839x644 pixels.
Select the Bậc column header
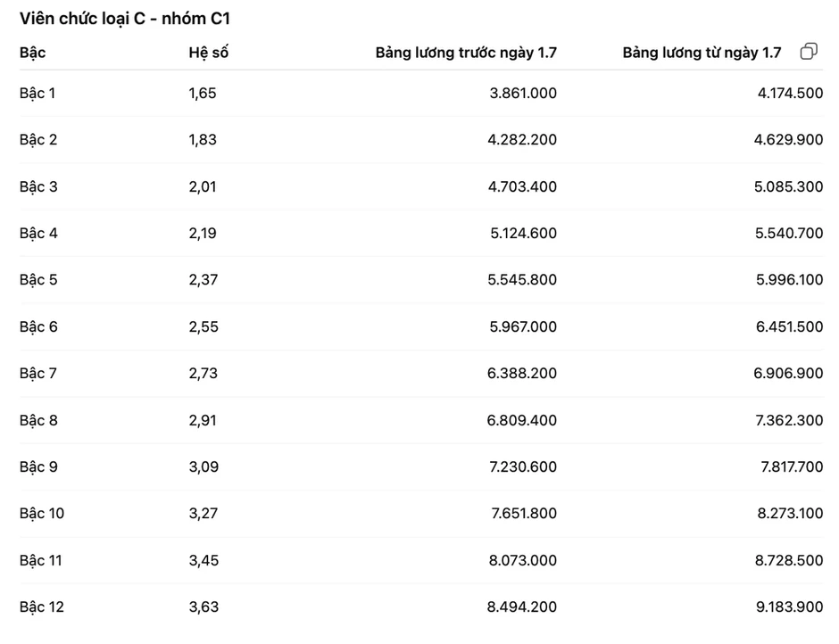click(33, 53)
